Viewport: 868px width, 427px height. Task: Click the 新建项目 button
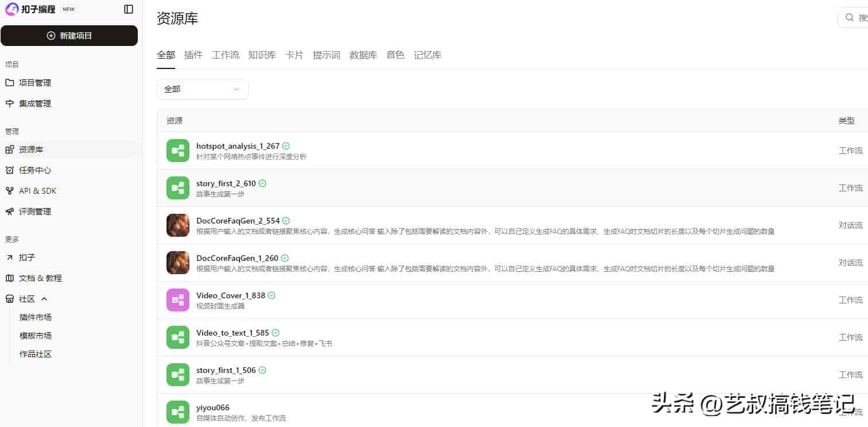coord(69,36)
